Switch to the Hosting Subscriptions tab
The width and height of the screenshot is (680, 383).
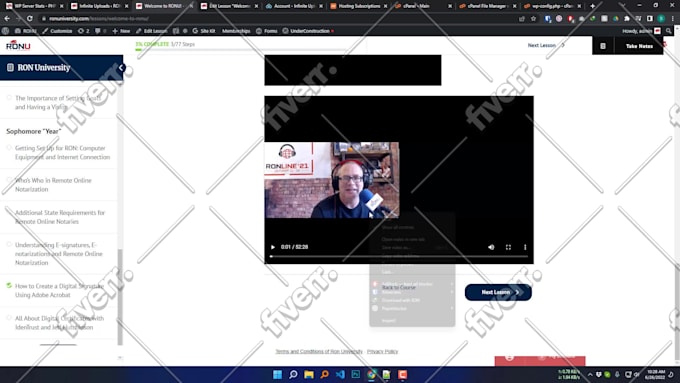(358, 6)
